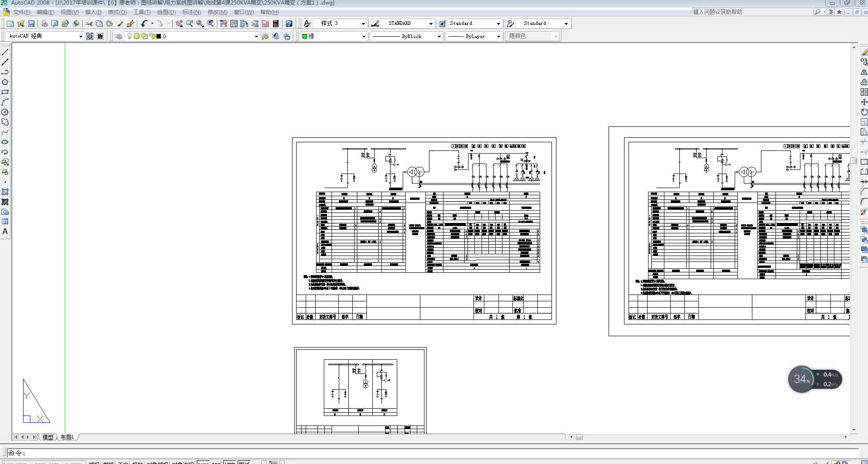The height and width of the screenshot is (464, 868).
Task: Select the Spline curve tool
Action: [5, 132]
